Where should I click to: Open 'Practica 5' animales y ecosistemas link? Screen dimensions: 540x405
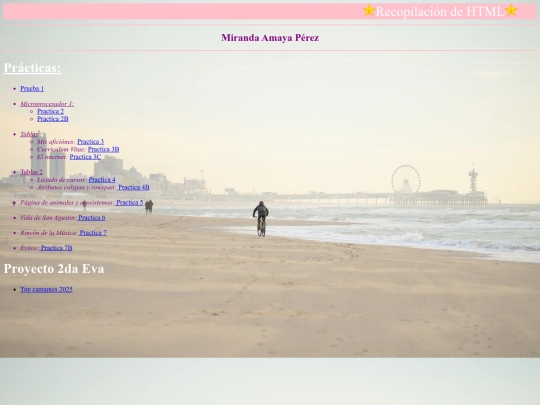[x=129, y=202]
